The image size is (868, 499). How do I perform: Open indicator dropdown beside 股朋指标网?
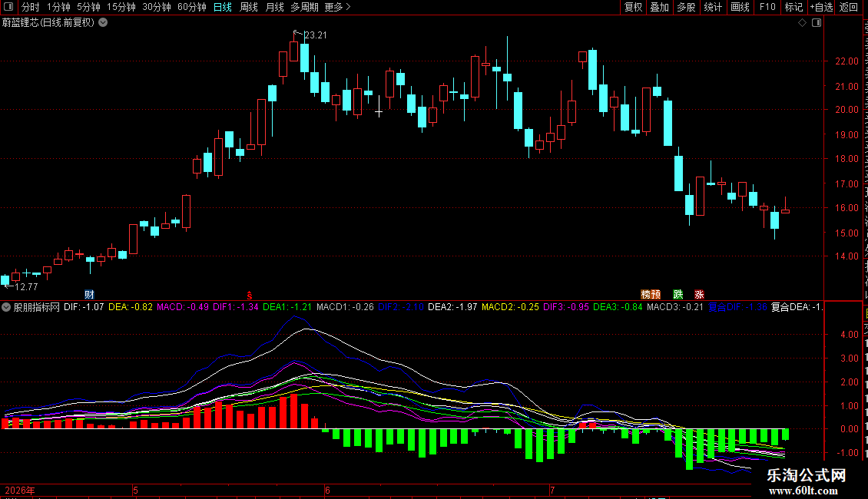click(6, 307)
